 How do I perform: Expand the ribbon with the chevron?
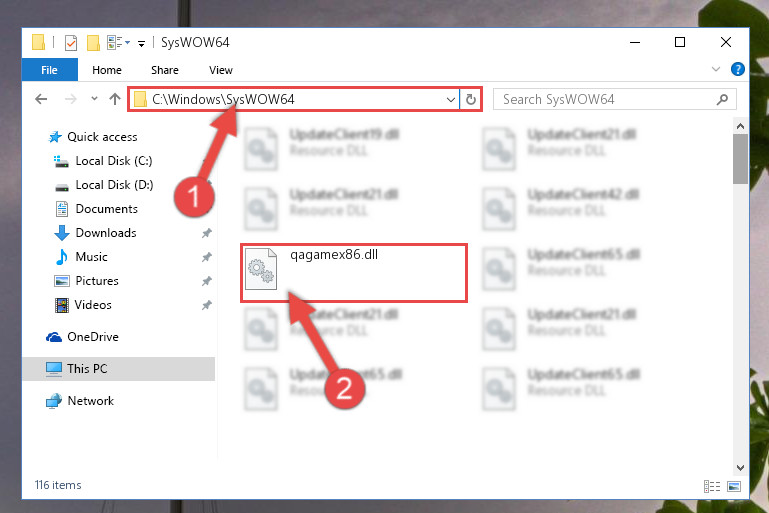coord(716,69)
